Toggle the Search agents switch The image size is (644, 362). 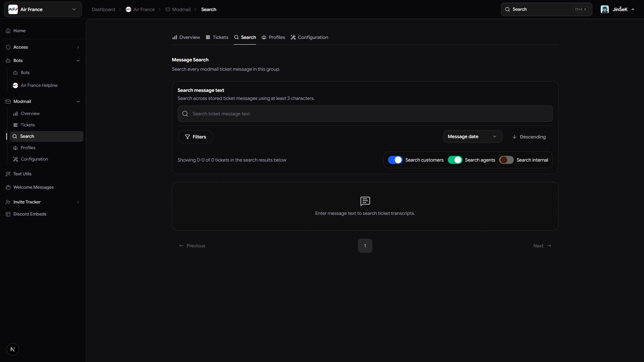click(x=455, y=160)
